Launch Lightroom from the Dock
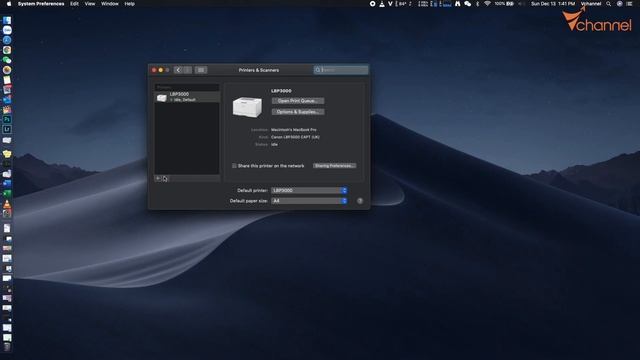Screen dimensions: 640x360 coord(7,129)
